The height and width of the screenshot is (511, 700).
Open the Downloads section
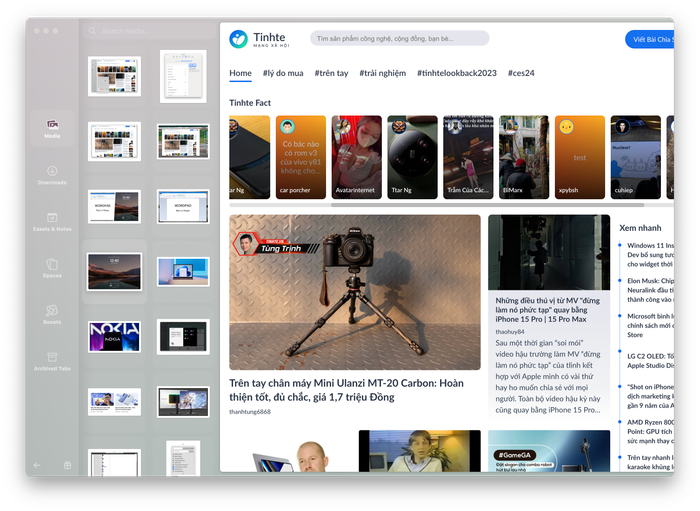click(x=52, y=175)
